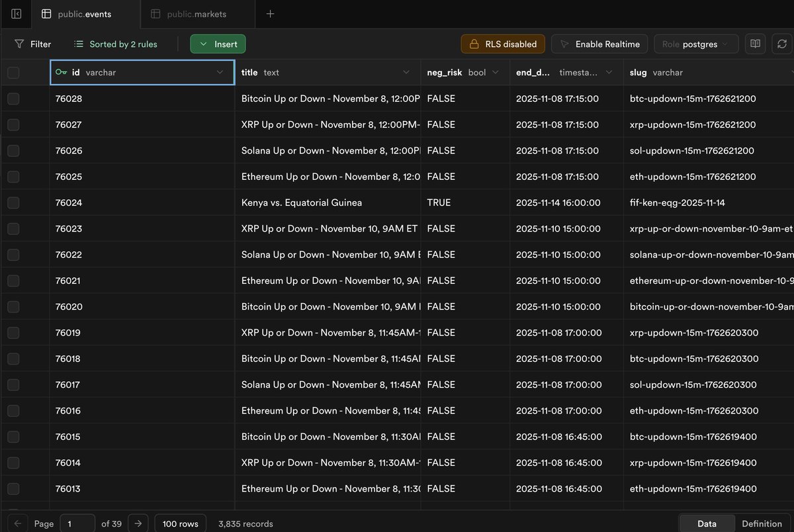Click slug cell xrp-updown-15m-1762621200

tap(709, 124)
